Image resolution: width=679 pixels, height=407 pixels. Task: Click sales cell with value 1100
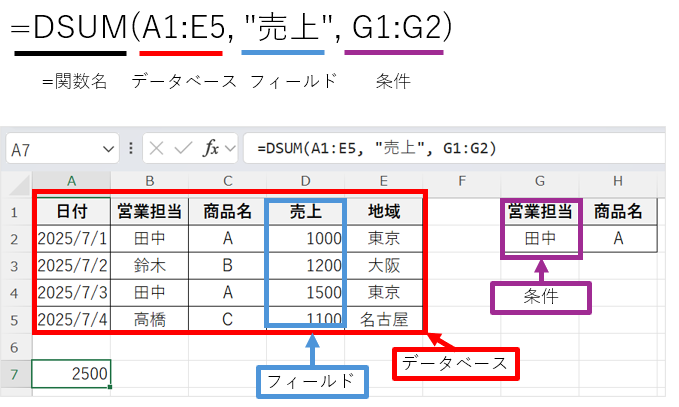click(306, 319)
